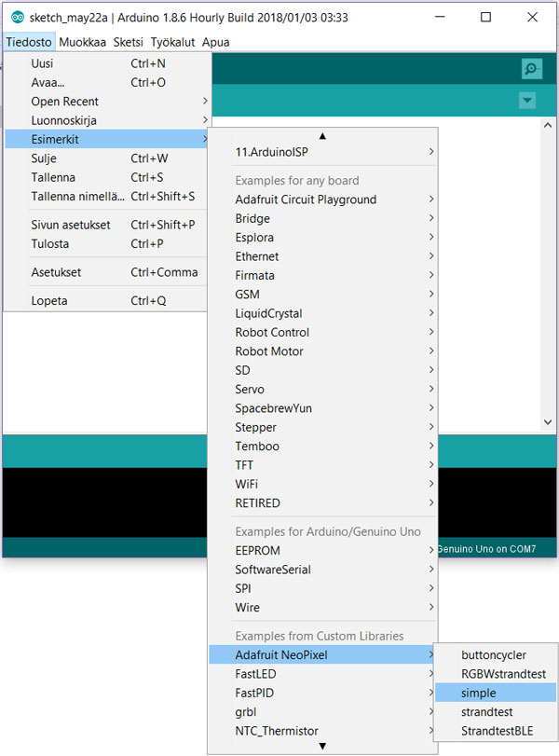559x756 pixels.
Task: Expand SD examples submenu
Action: click(x=323, y=370)
